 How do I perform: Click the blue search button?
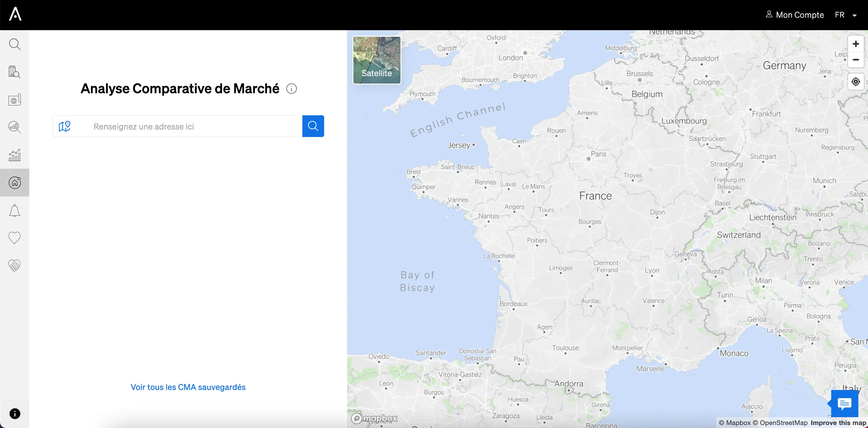[313, 126]
